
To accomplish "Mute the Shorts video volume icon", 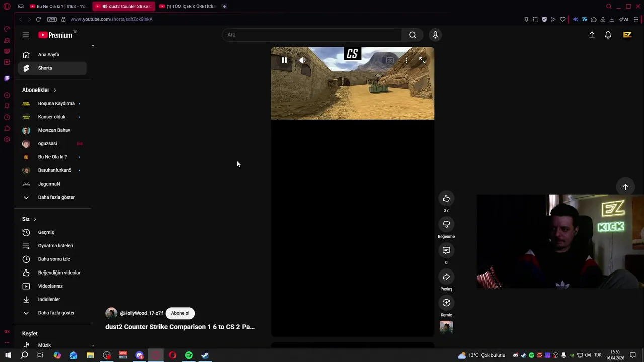I will click(x=302, y=60).
